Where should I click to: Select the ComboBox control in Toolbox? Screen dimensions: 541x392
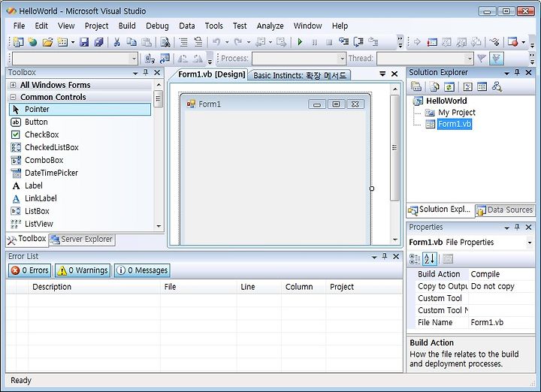pos(80,160)
